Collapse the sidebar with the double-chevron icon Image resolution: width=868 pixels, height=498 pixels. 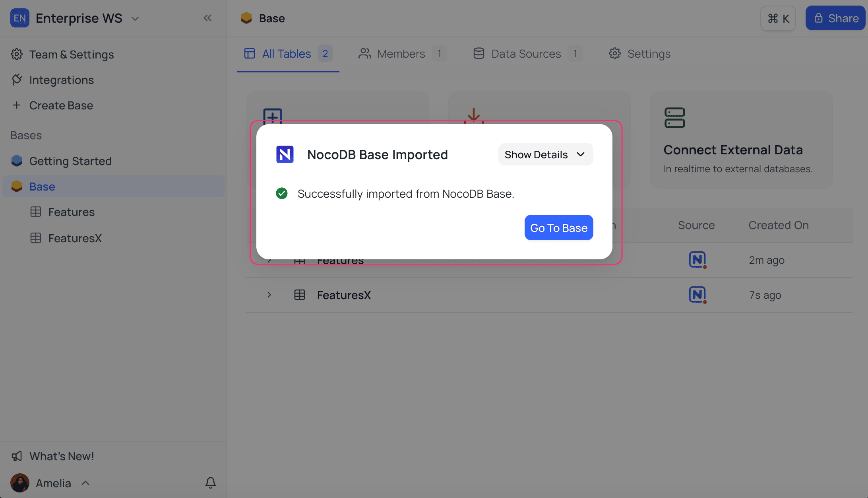coord(207,18)
